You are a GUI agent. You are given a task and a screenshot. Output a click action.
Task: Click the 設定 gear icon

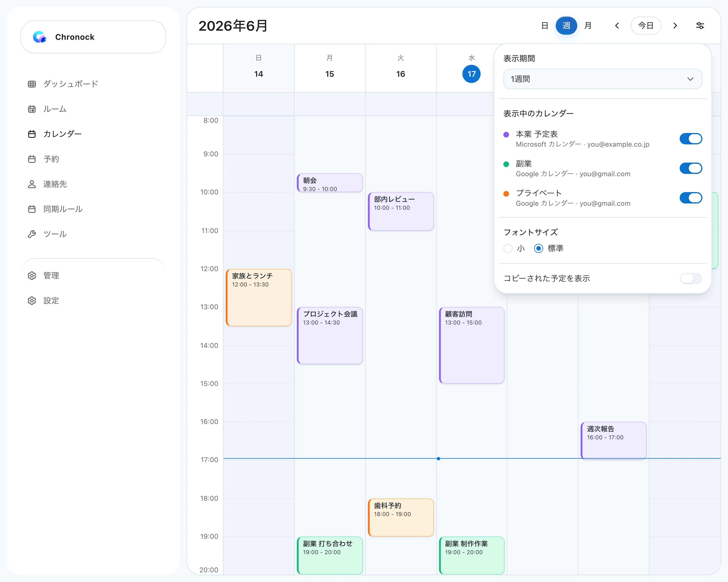click(32, 301)
